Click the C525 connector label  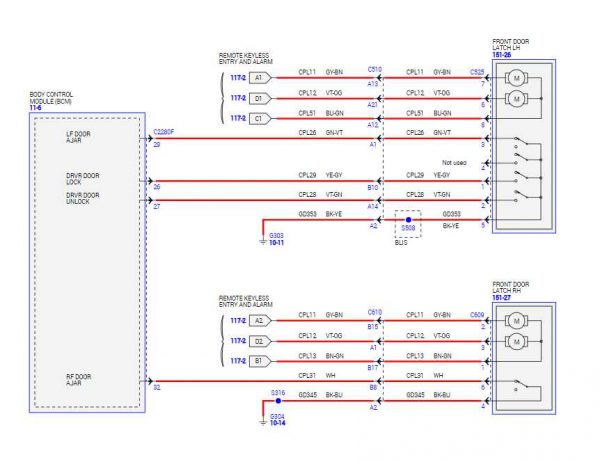point(477,72)
